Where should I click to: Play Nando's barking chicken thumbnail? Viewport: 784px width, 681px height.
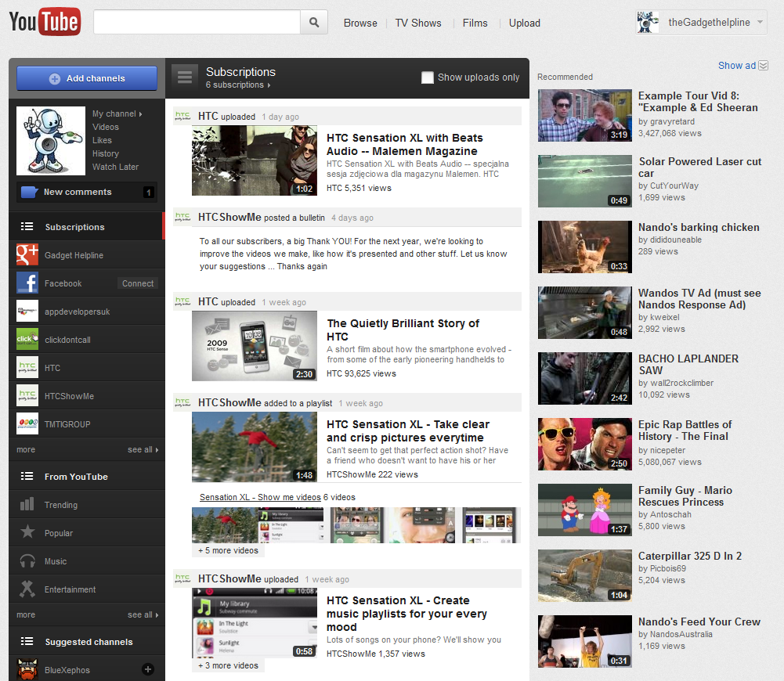click(x=584, y=247)
